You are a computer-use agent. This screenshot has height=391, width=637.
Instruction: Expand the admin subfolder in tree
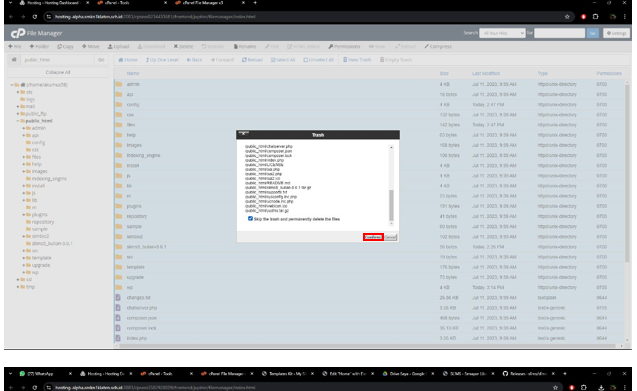24,128
